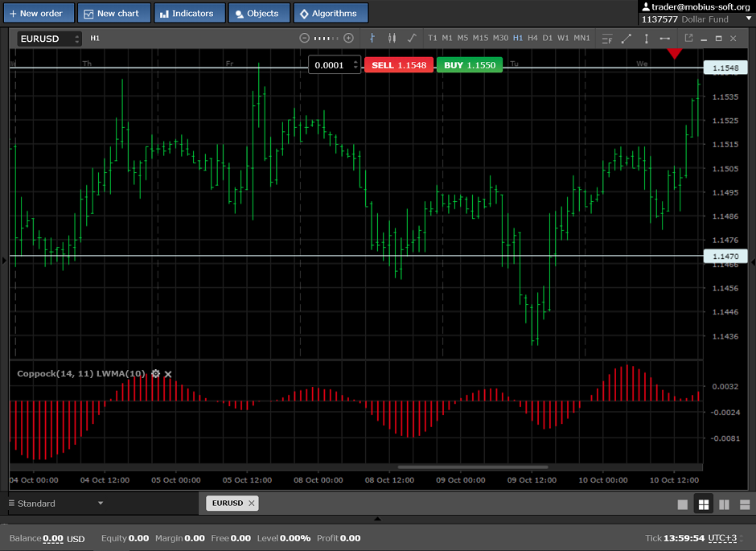Collapse right panel via edge arrow
Image resolution: width=756 pixels, height=551 pixels.
(x=753, y=261)
